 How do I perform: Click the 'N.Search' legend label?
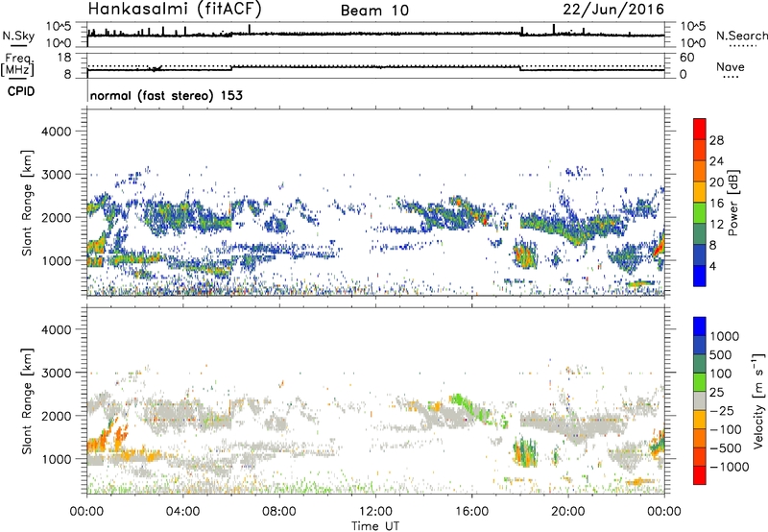742,36
